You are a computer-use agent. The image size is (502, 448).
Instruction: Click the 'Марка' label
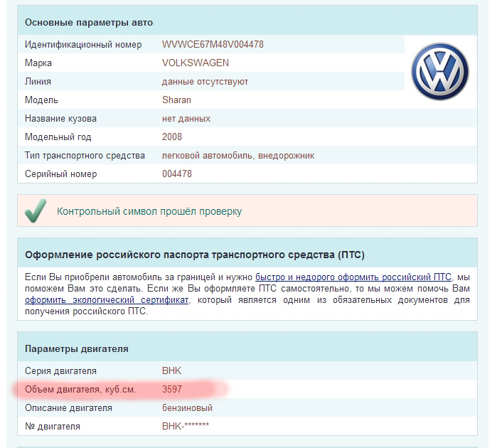(x=38, y=63)
